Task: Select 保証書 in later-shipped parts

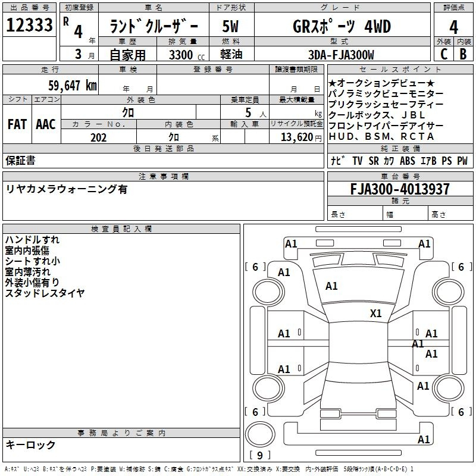Action: (20, 161)
